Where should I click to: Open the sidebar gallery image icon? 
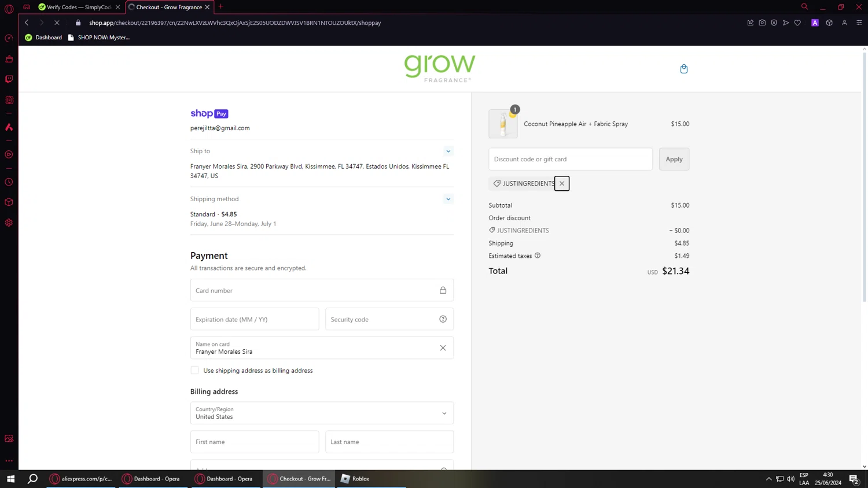pos(9,438)
